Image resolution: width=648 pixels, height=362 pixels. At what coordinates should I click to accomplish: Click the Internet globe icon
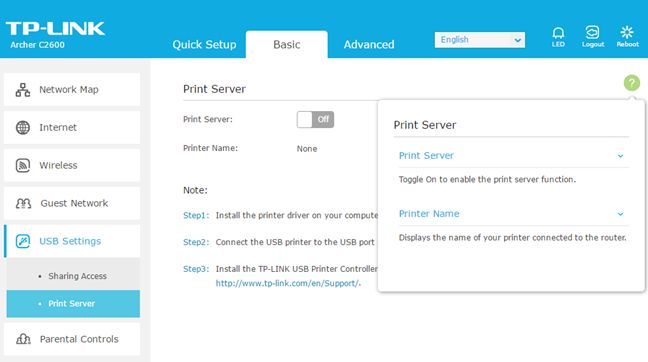(23, 128)
